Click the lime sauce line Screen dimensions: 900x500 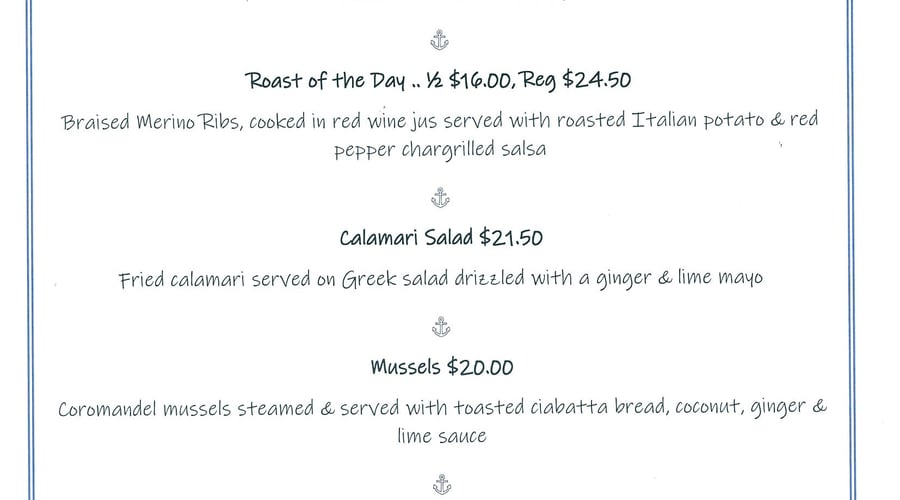pos(441,436)
